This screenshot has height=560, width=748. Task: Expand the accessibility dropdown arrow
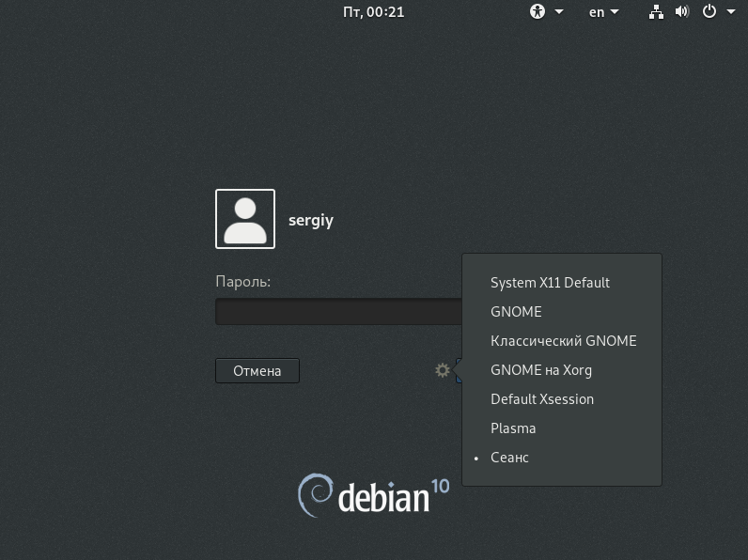pos(558,11)
